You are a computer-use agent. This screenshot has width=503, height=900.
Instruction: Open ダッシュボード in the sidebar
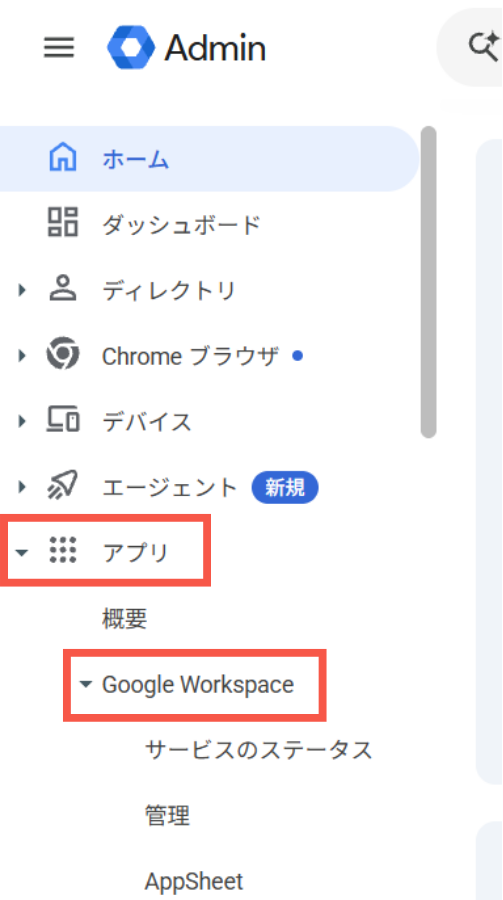(181, 224)
